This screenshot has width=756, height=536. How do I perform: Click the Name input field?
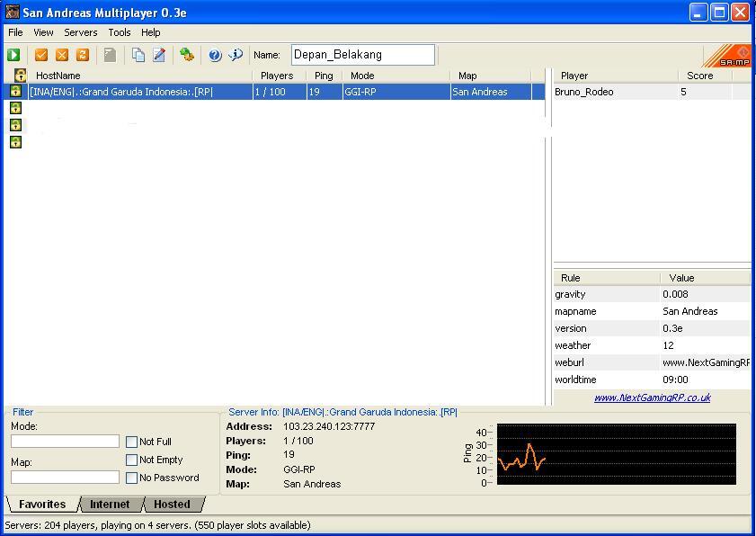[x=362, y=55]
